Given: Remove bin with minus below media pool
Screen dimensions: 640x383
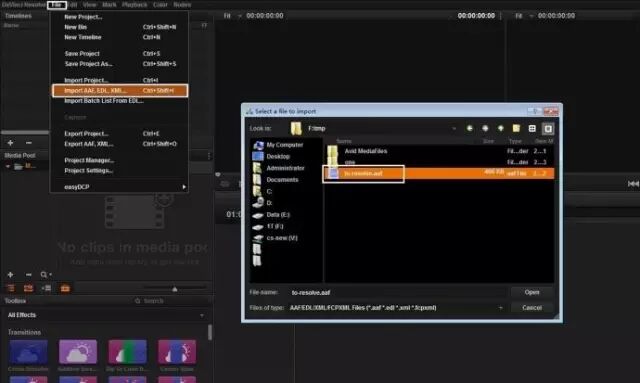Looking at the screenshot, I should 29,275.
